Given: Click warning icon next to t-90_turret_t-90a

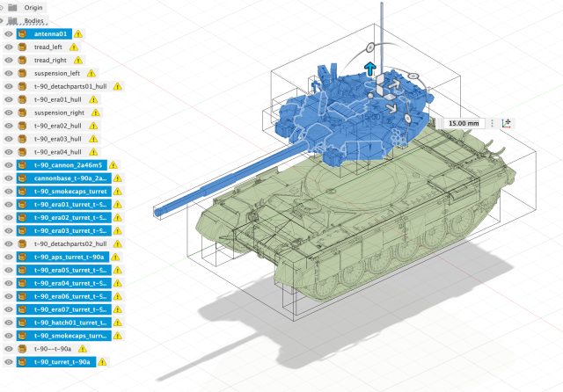Looking at the screenshot, I should 103,361.
